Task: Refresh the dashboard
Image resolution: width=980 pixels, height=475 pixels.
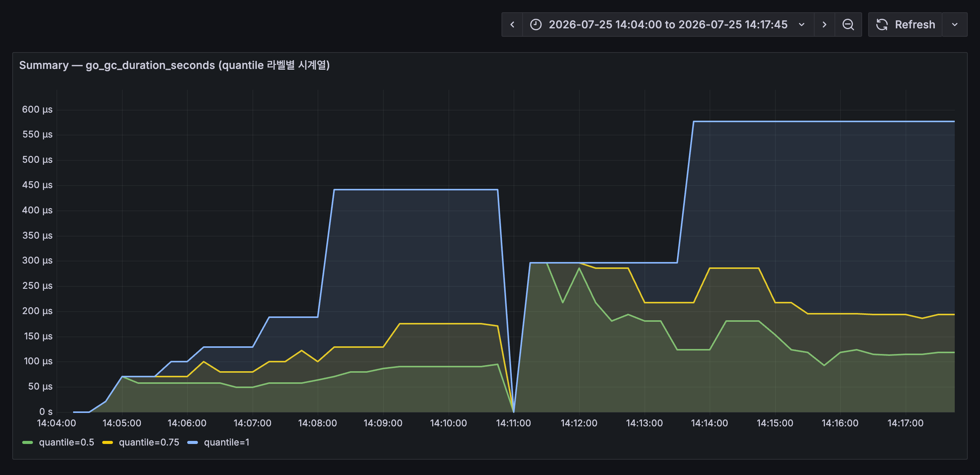Action: [x=905, y=25]
